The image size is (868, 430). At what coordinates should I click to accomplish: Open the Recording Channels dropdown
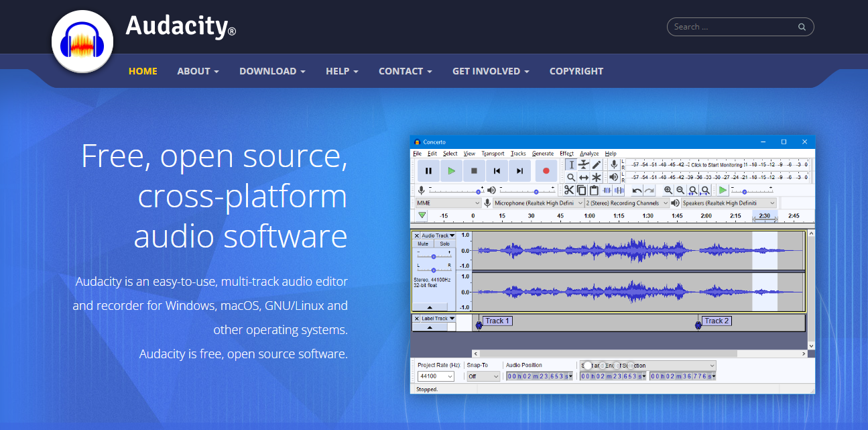pos(627,203)
